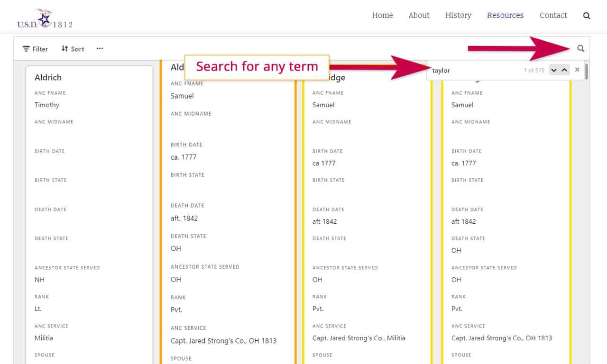Jump to previous search result with up chevron
The width and height of the screenshot is (607, 364).
565,70
